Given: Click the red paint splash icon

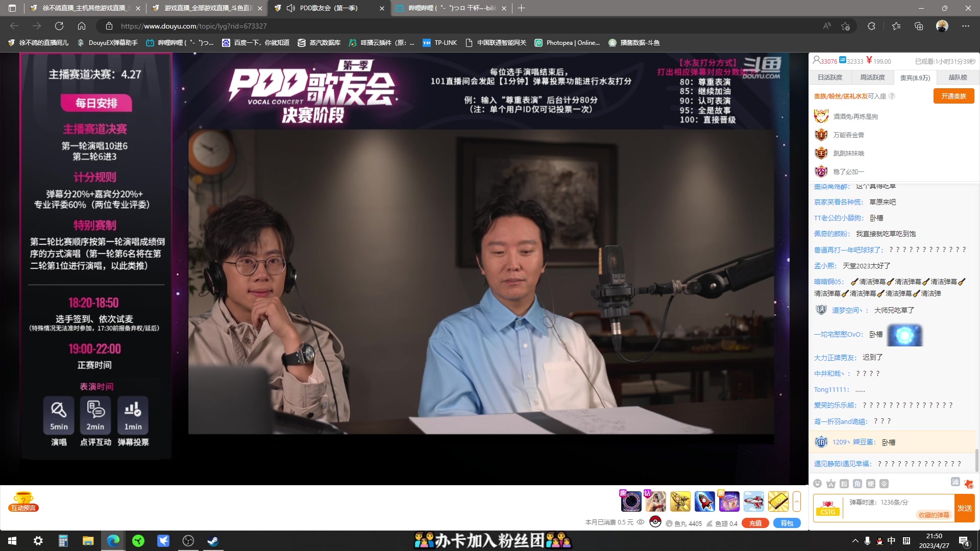Looking at the screenshot, I should coord(969,484).
